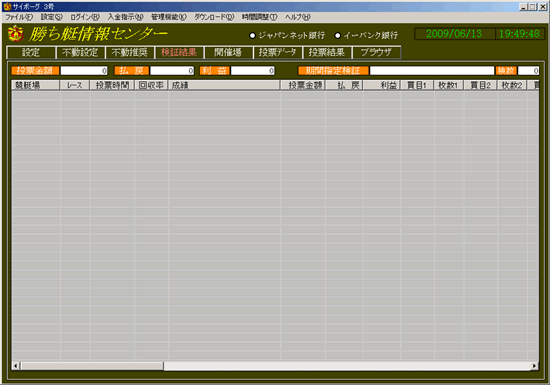Click the left scroll arrow of the horizontal scrollbar

16,366
